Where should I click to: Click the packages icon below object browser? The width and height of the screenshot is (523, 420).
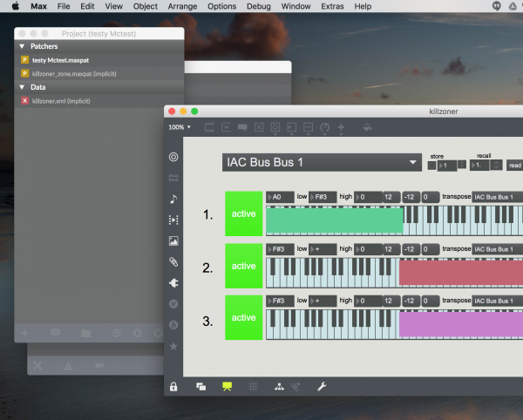(173, 178)
